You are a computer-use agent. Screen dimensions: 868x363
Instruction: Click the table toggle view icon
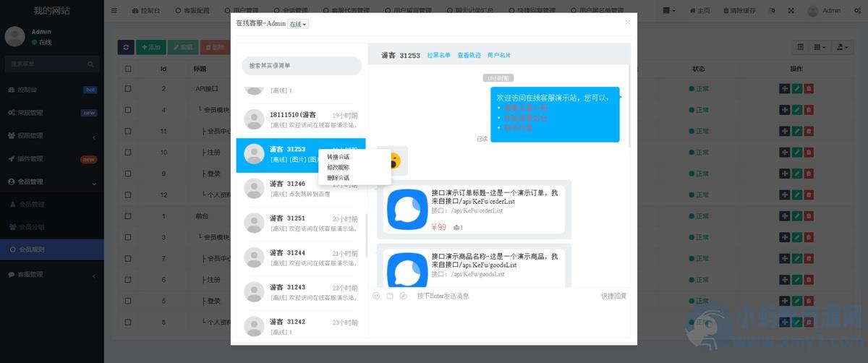[800, 47]
